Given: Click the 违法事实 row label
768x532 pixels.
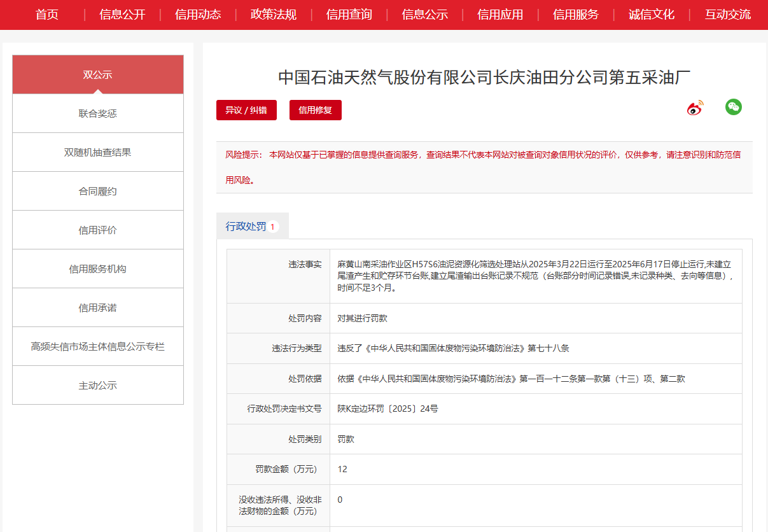Looking at the screenshot, I should pyautogui.click(x=305, y=263).
